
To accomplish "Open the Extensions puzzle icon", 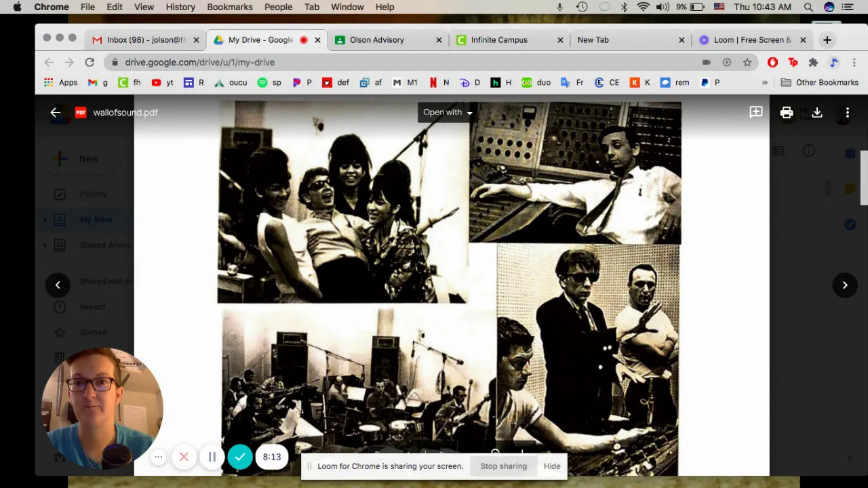I will (813, 62).
